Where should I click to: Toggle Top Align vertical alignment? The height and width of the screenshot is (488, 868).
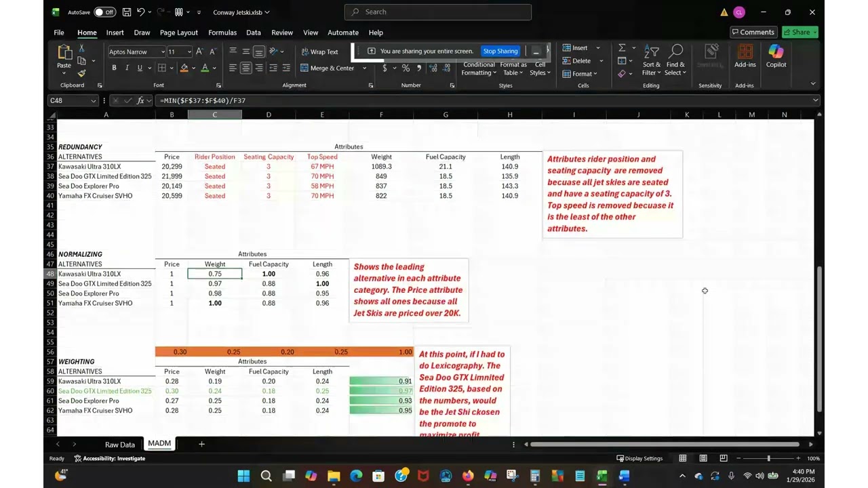233,52
